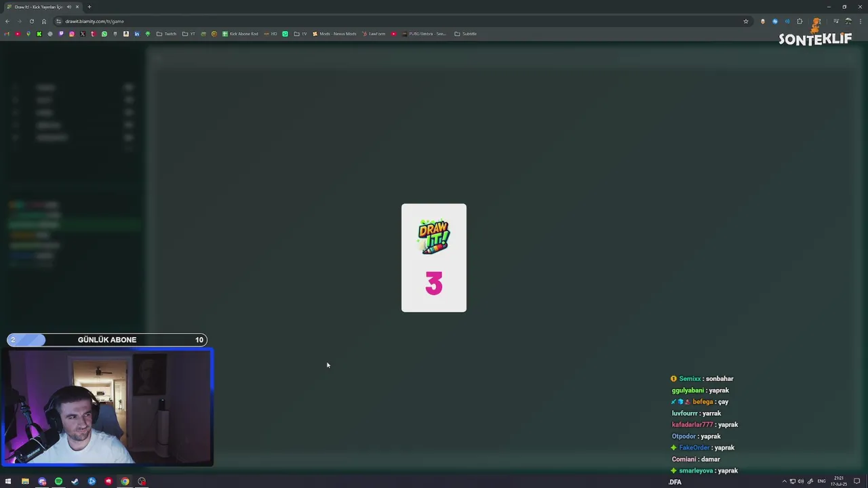Click the streamer webcam overlay
This screenshot has height=488, width=868.
108,407
